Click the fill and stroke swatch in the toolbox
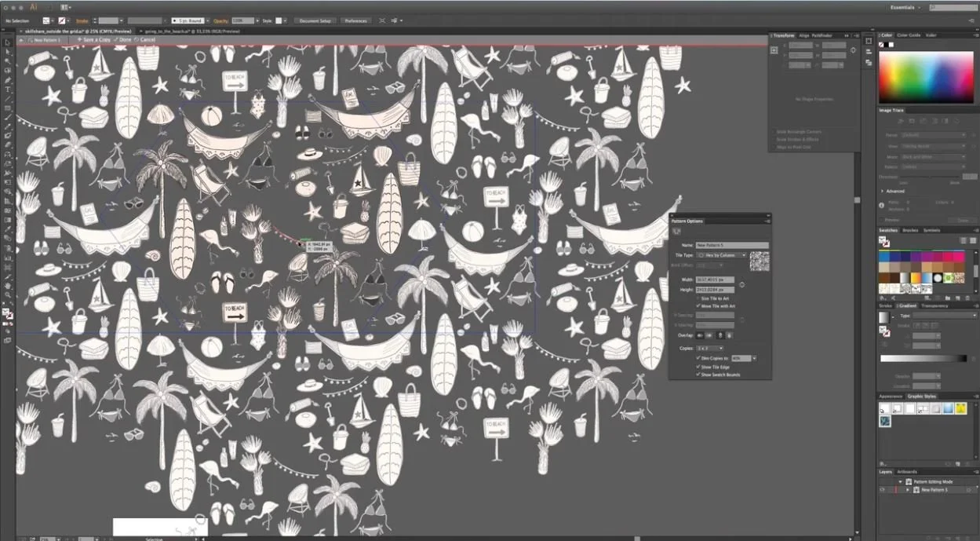980x541 pixels. click(8, 313)
